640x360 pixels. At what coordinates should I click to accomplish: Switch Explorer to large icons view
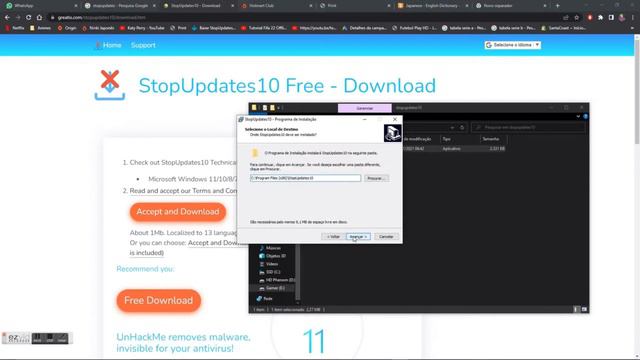584,309
